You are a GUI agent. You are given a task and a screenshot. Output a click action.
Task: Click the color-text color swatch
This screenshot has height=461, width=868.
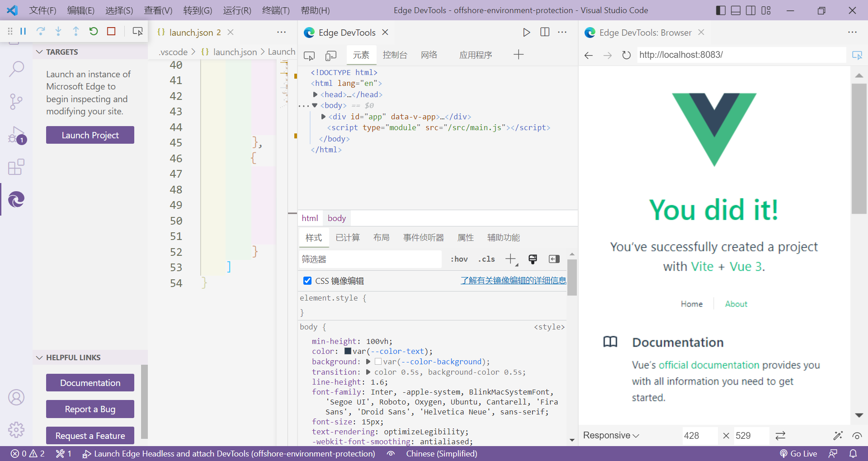pyautogui.click(x=348, y=351)
